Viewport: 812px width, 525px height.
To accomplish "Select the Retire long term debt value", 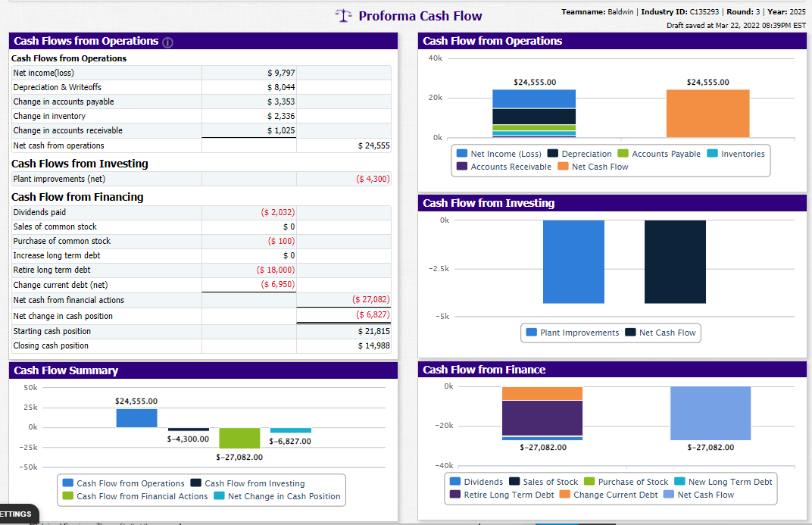I will click(x=249, y=270).
